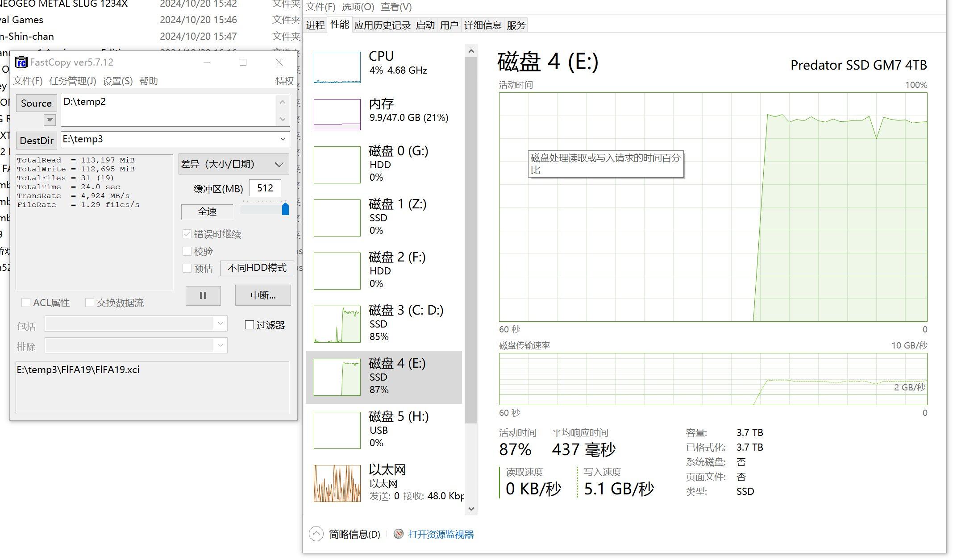Click the privilege (特权) menu item
The height and width of the screenshot is (560, 953).
284,81
